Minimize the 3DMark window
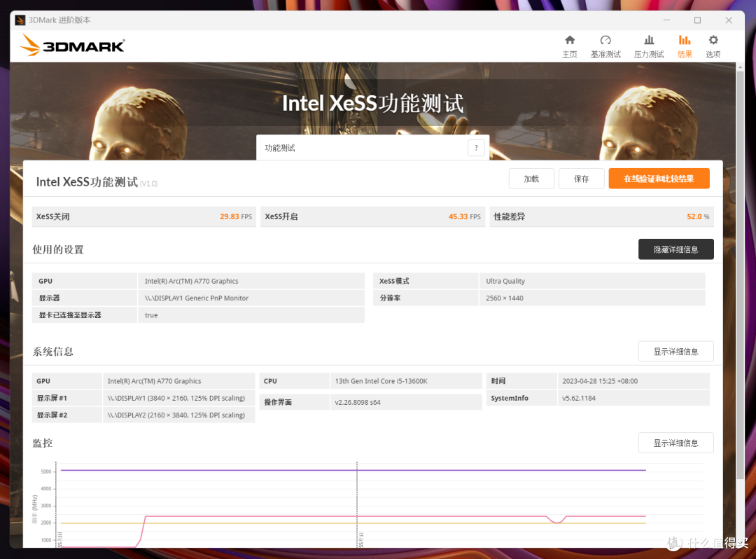 click(x=666, y=20)
